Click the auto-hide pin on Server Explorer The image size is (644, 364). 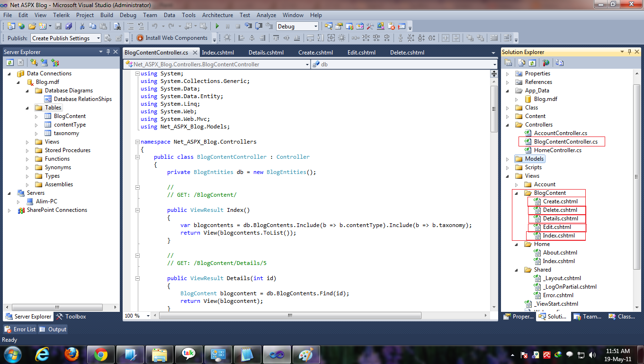point(108,51)
